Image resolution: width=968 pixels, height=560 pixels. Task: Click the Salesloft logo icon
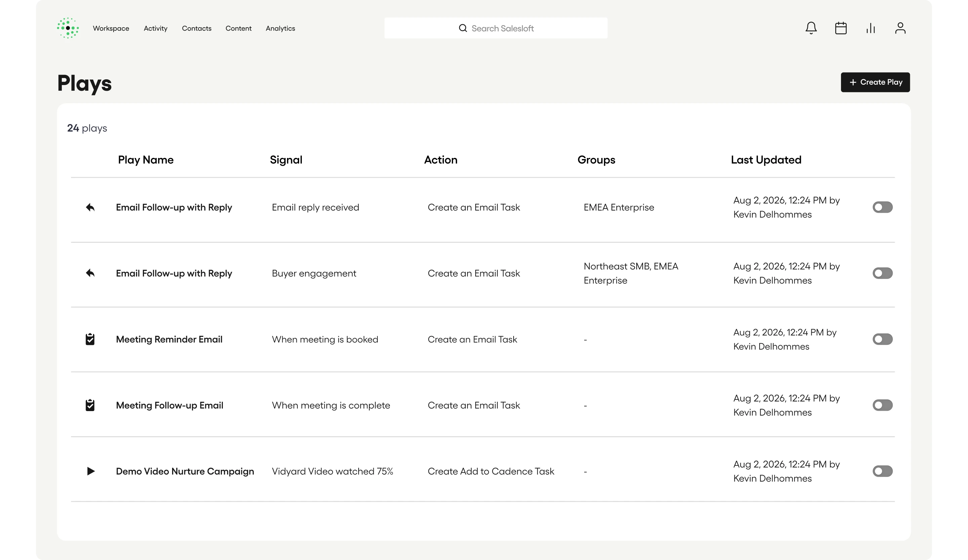[x=68, y=28]
